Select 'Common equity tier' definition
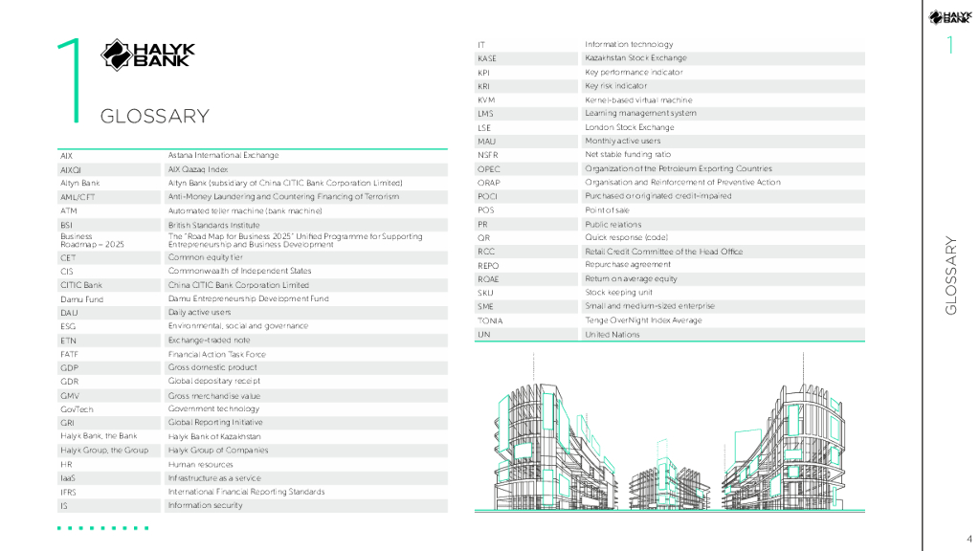980x551 pixels. (x=205, y=256)
